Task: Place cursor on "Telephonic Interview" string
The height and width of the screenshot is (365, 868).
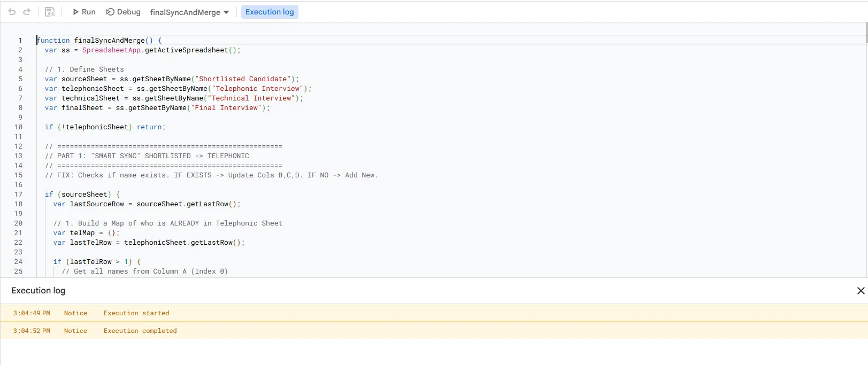Action: (257, 89)
